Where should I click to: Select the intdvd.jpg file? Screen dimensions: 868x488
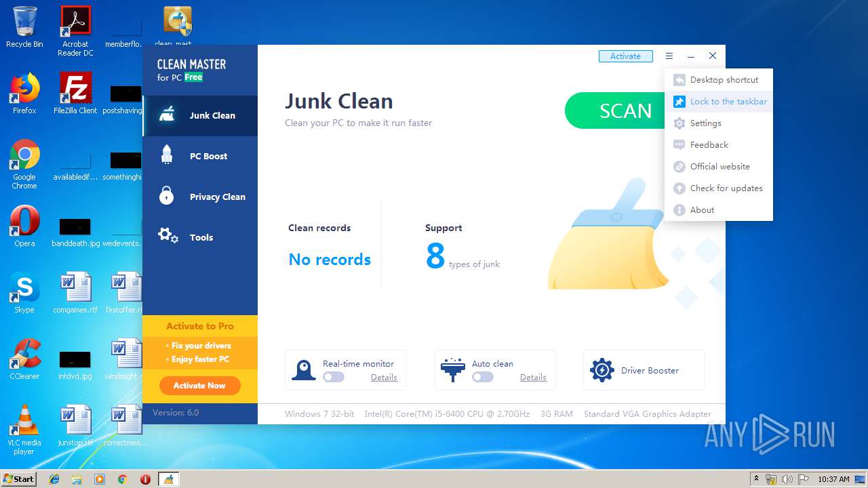[75, 364]
